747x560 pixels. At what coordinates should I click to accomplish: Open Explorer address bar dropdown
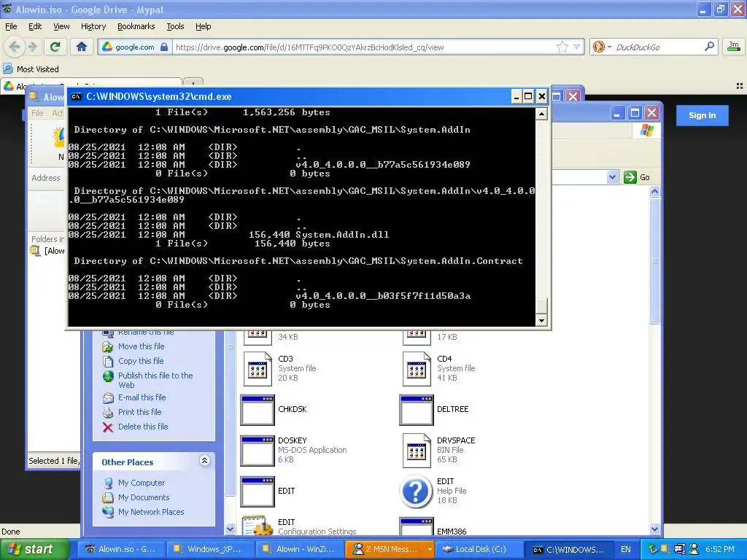tap(612, 178)
